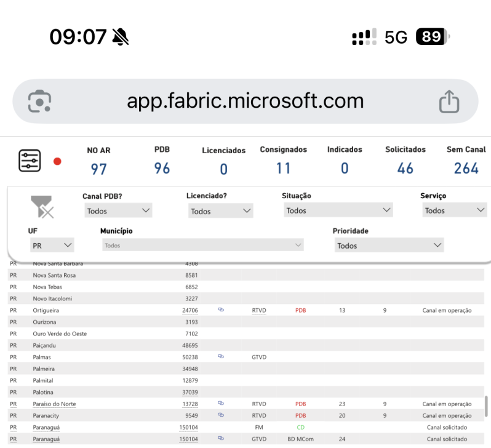The width and height of the screenshot is (491, 448).
Task: Click value 13 in Ortigueira row
Action: pos(342,310)
